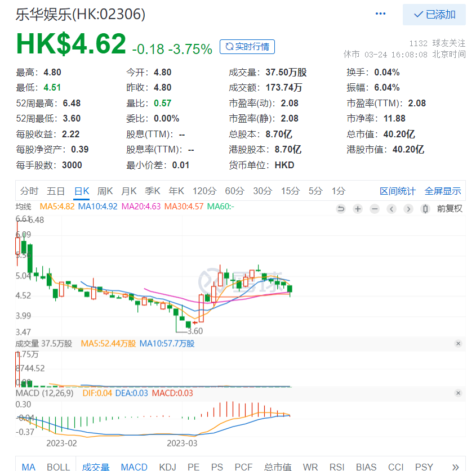Switch to the 五日 chart tab

(56, 191)
